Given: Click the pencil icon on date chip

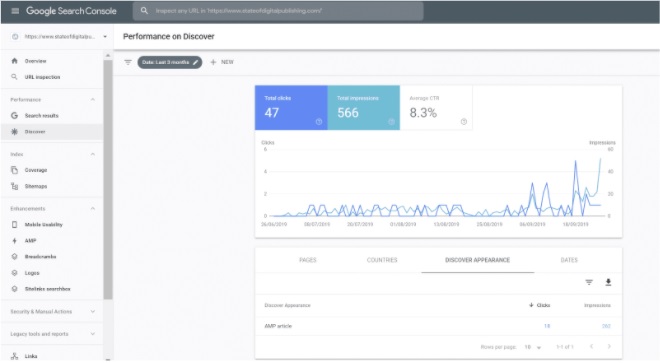Looking at the screenshot, I should click(x=195, y=62).
